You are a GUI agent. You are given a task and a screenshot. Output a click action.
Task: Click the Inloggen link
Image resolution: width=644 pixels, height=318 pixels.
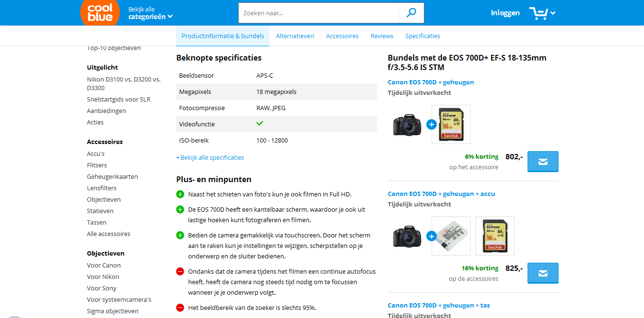point(505,13)
